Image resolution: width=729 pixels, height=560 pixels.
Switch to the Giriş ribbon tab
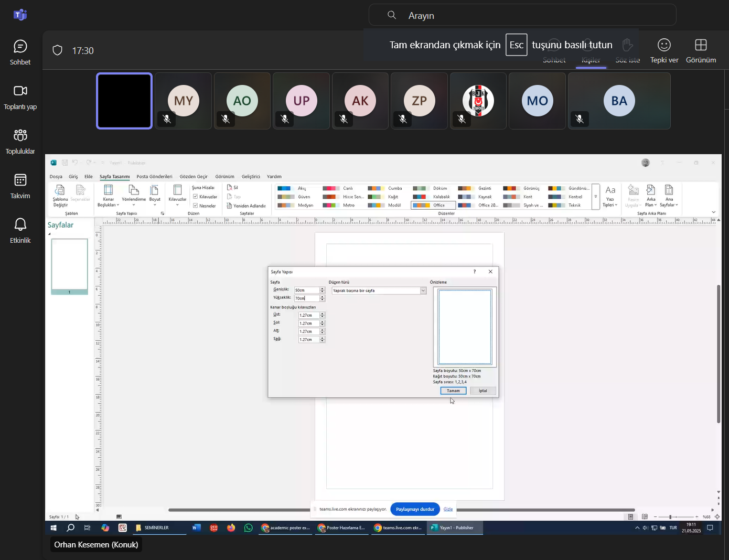click(73, 177)
